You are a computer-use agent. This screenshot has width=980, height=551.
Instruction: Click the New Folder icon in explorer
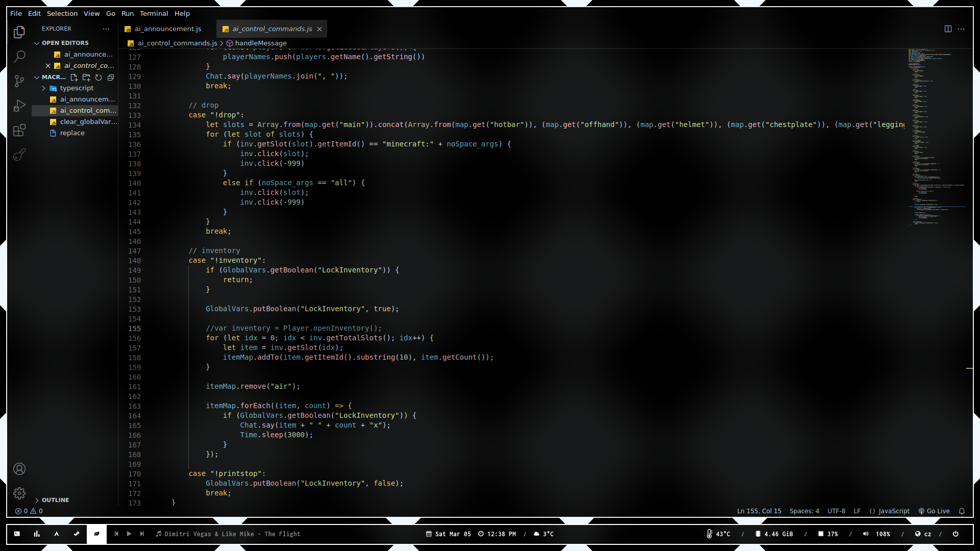click(x=86, y=78)
